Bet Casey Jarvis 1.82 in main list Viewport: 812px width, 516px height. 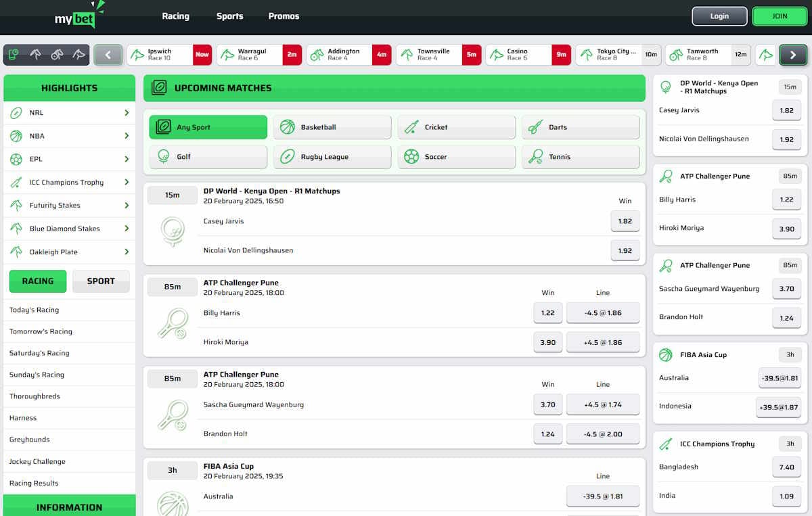pos(625,221)
